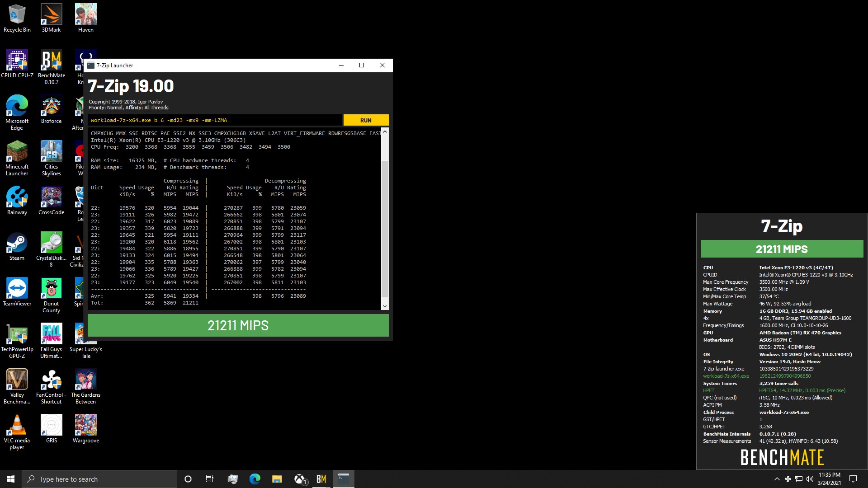Viewport: 868px width, 488px height.
Task: Select workload-7z-x64.exe hash line in overlay
Action: click(757, 376)
